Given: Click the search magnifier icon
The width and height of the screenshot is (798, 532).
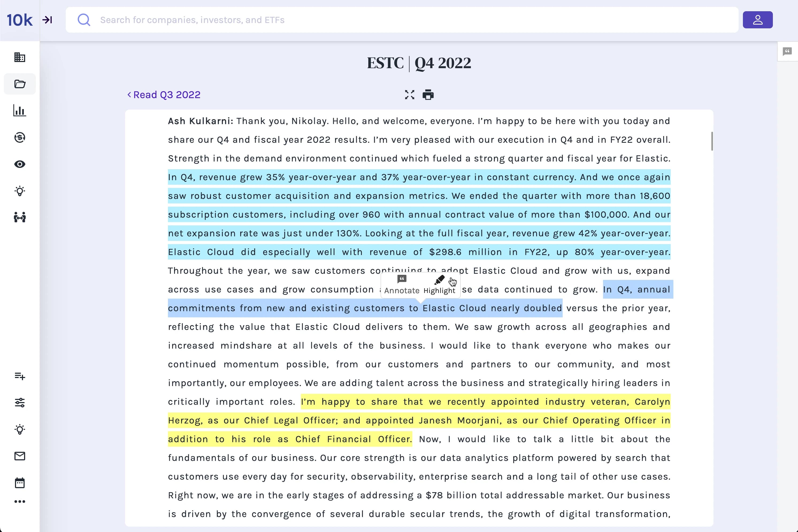Looking at the screenshot, I should (x=84, y=20).
